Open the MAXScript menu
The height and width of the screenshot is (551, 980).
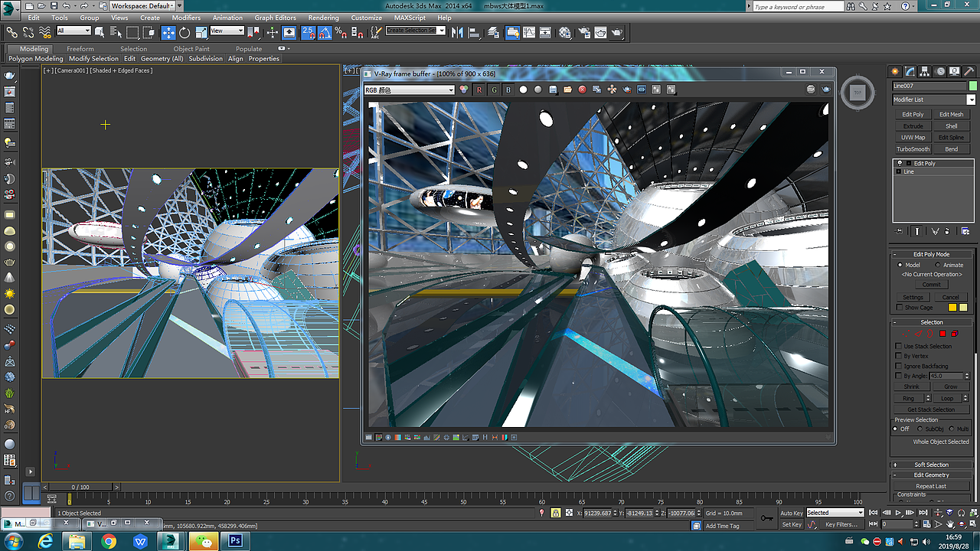click(410, 18)
